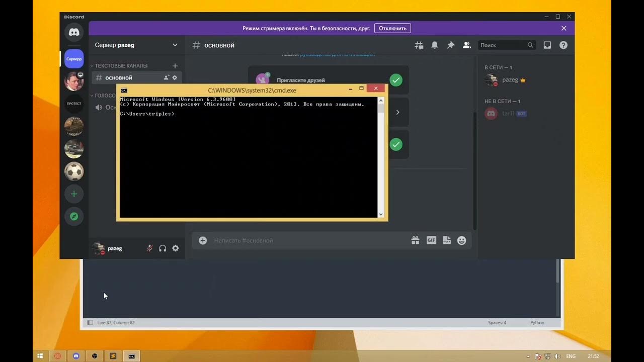Open Threads icon in channel header
The height and width of the screenshot is (362, 644).
click(419, 45)
